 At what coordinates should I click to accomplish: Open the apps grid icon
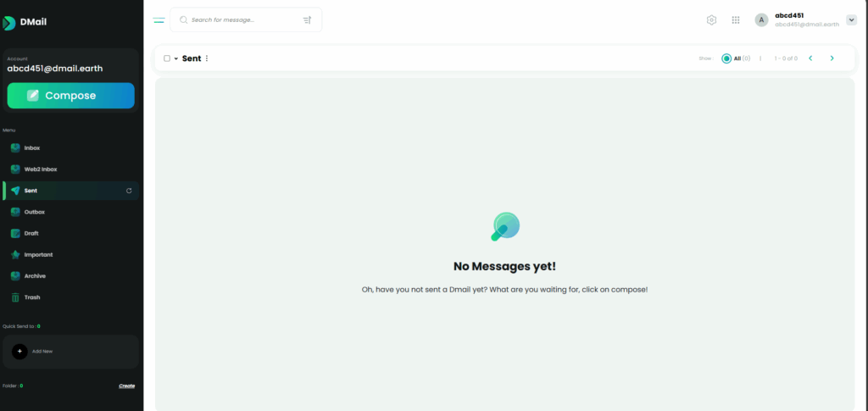736,19
